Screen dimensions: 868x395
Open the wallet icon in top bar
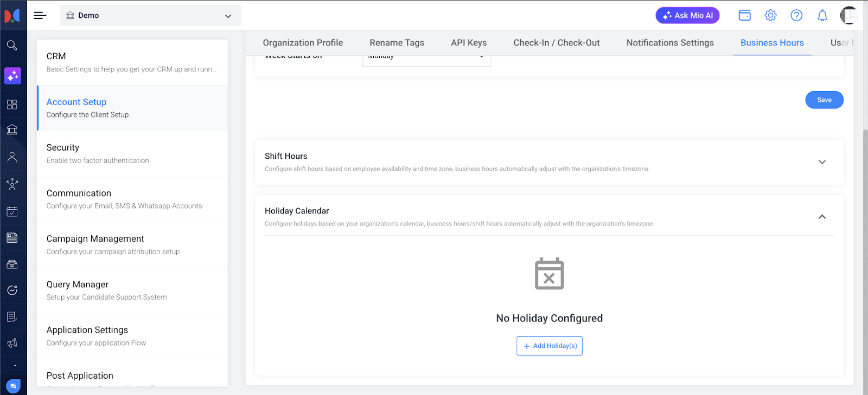pos(744,16)
